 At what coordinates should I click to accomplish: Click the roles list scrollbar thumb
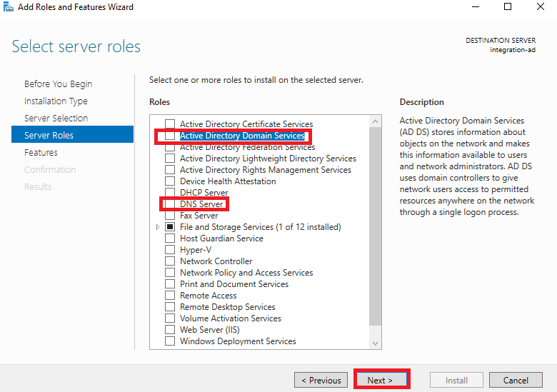click(375, 226)
